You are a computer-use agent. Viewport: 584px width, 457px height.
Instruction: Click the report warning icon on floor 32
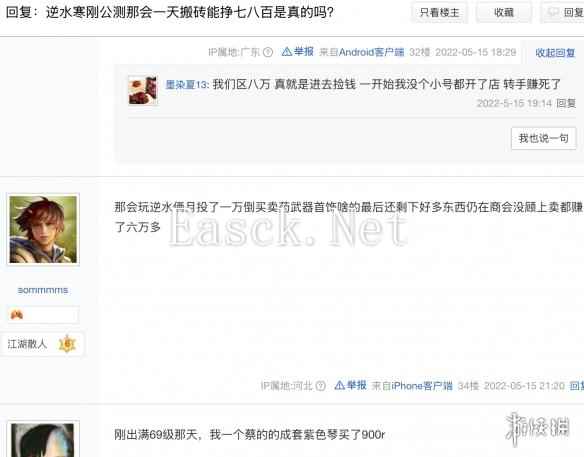tap(286, 51)
